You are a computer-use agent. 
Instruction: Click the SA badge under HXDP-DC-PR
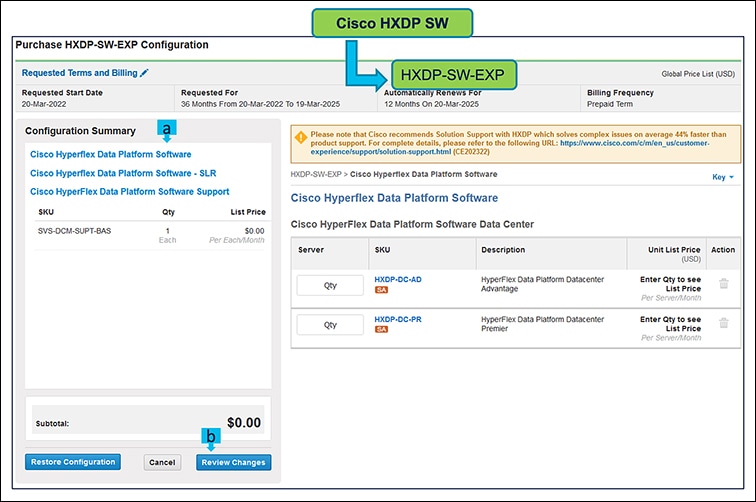click(381, 329)
